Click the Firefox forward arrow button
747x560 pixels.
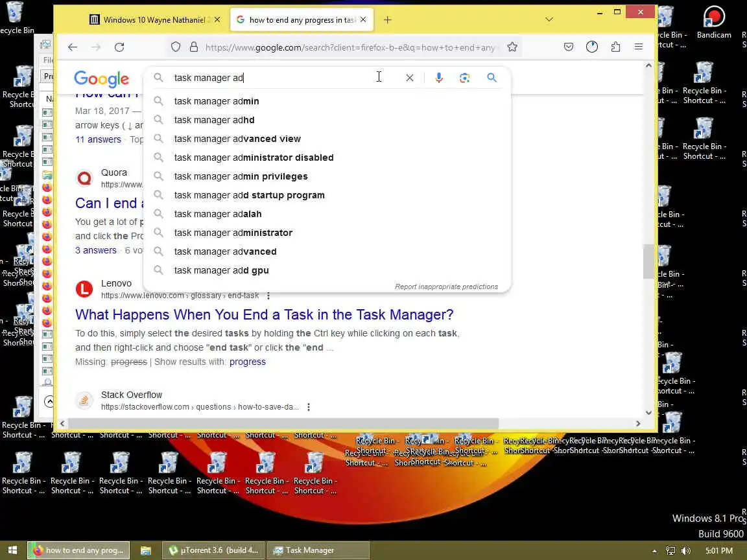coord(96,47)
